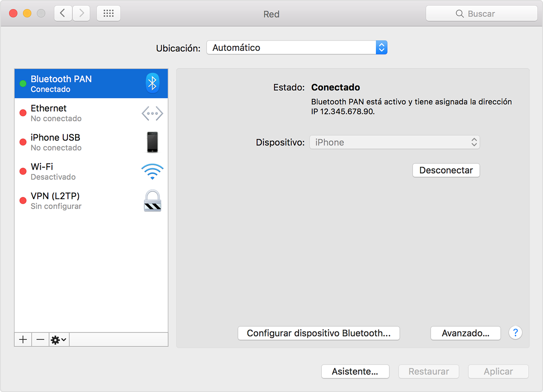Click red status dot next to iPhone USB

[23, 142]
